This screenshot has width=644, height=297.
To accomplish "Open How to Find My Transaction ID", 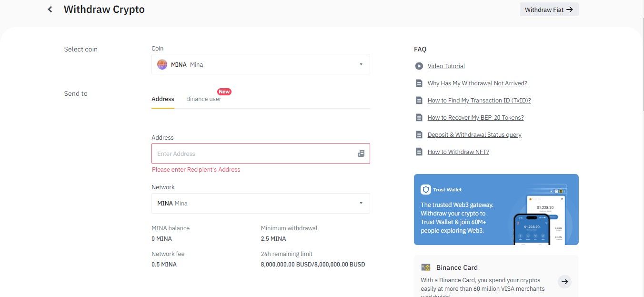I will (479, 100).
